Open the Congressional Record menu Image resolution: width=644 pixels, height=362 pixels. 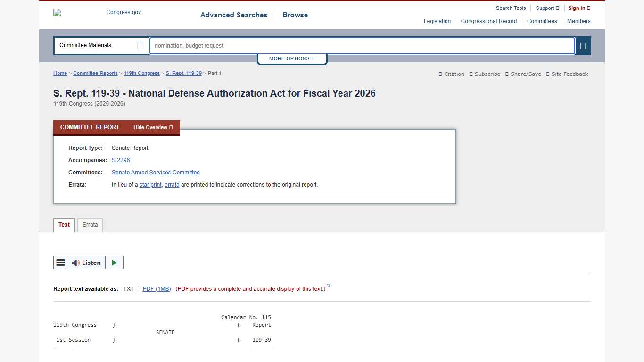click(489, 21)
